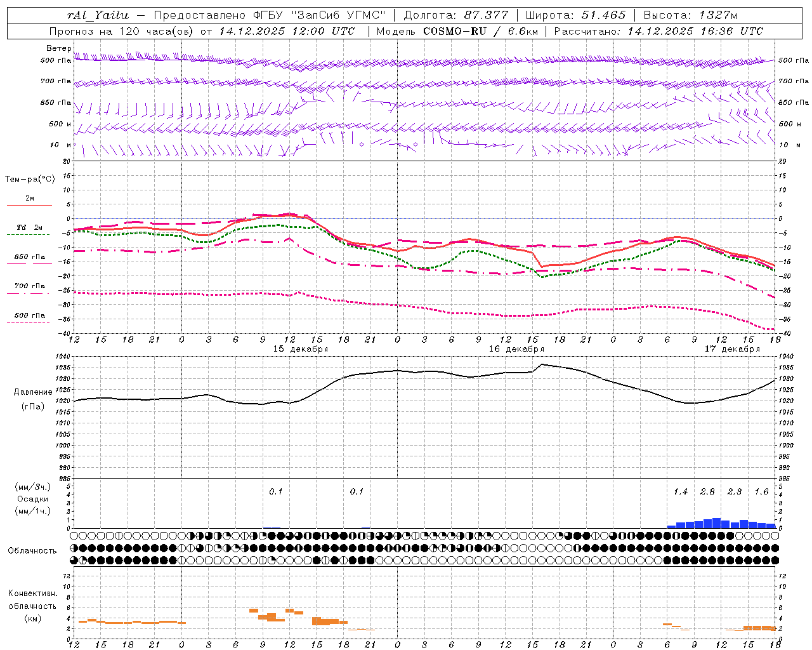
Task: Click the 'Давление' pressure panel label
Action: tap(33, 392)
